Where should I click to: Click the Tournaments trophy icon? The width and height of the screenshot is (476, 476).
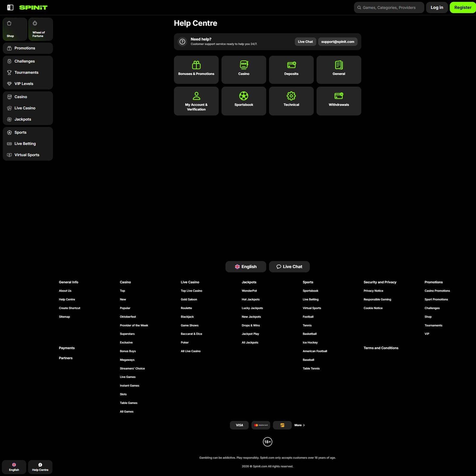pyautogui.click(x=9, y=73)
